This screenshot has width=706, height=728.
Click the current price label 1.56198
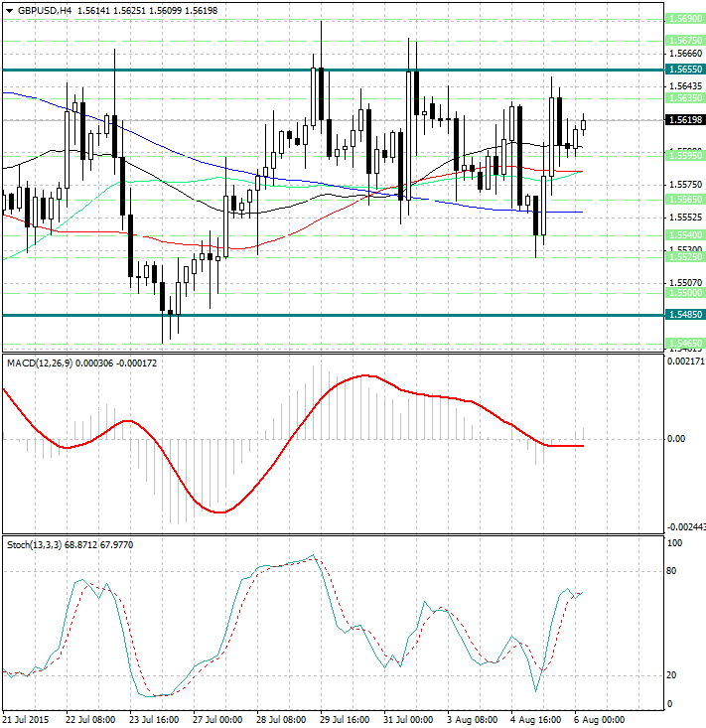685,120
